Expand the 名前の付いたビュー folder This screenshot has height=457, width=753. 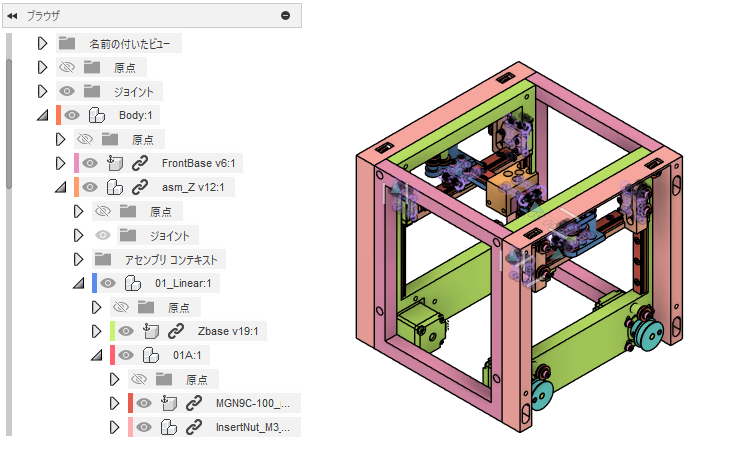coord(42,44)
